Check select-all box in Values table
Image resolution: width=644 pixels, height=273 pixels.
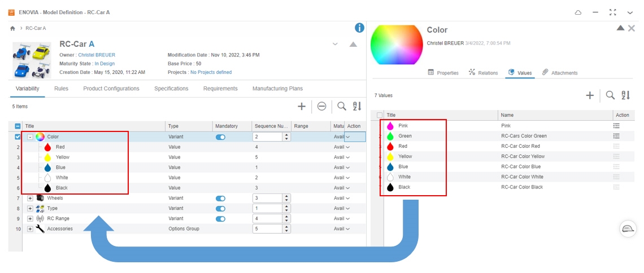coord(380,116)
